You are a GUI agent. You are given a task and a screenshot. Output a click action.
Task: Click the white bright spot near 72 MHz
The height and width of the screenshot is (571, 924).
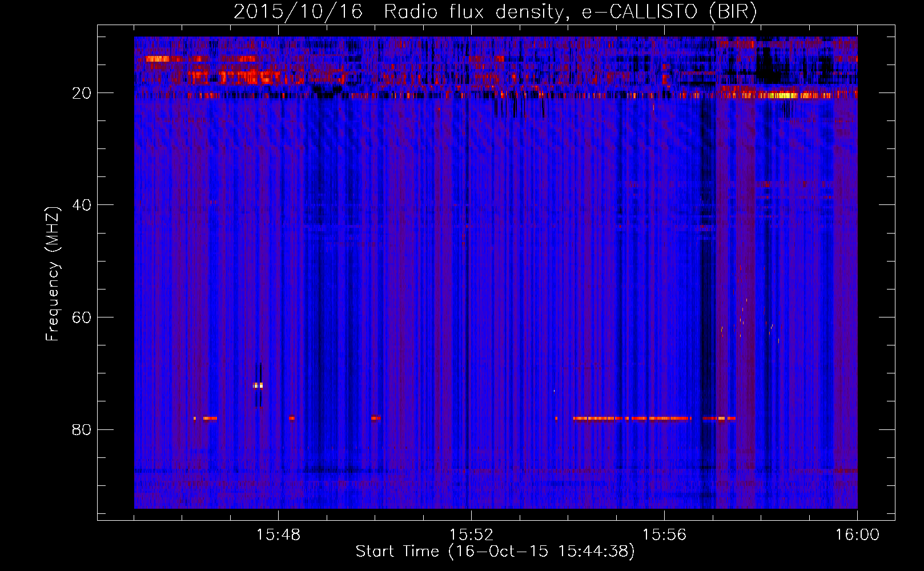pos(258,385)
